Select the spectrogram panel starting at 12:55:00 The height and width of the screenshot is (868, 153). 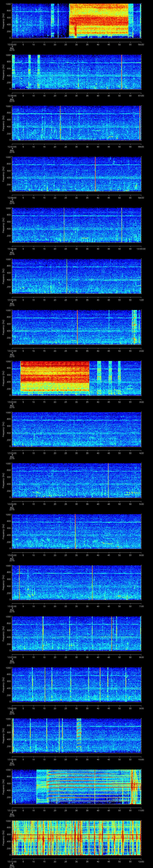[x=76, y=21]
